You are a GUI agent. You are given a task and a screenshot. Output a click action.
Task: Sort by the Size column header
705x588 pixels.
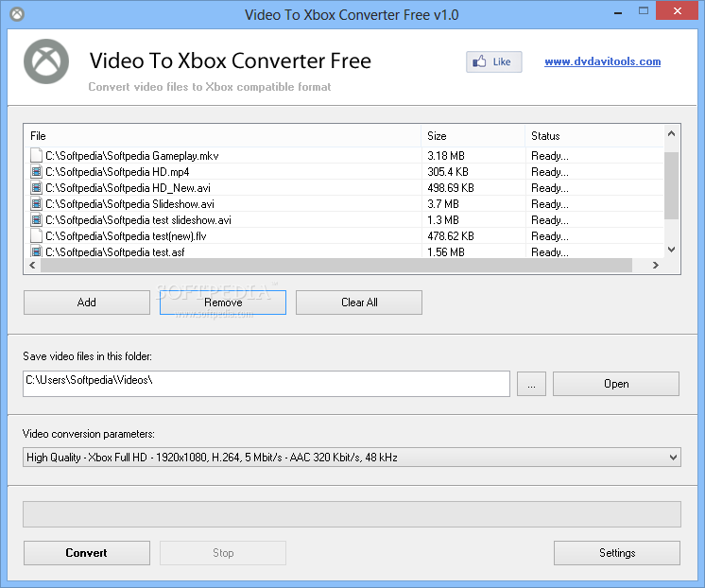pos(473,136)
